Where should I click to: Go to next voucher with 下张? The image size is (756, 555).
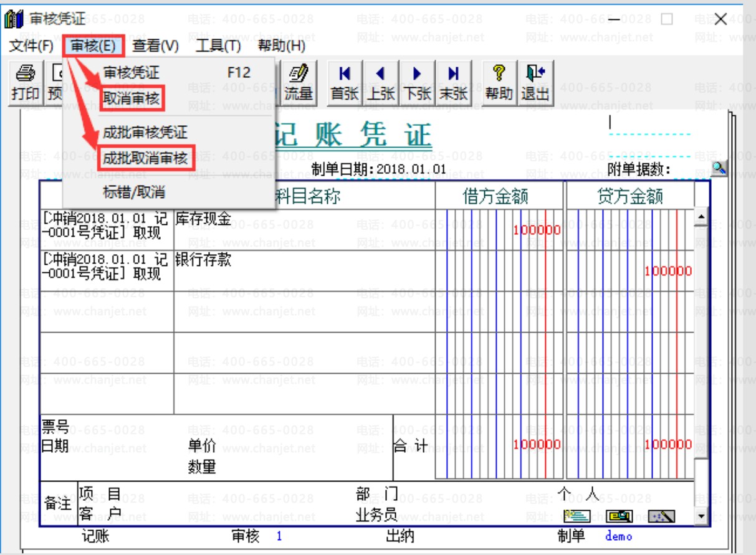(x=417, y=83)
